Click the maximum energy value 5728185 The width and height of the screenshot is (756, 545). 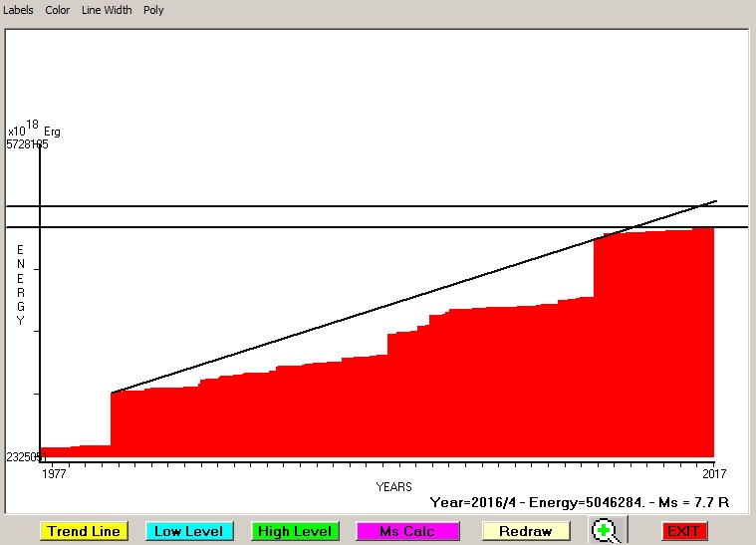[27, 144]
